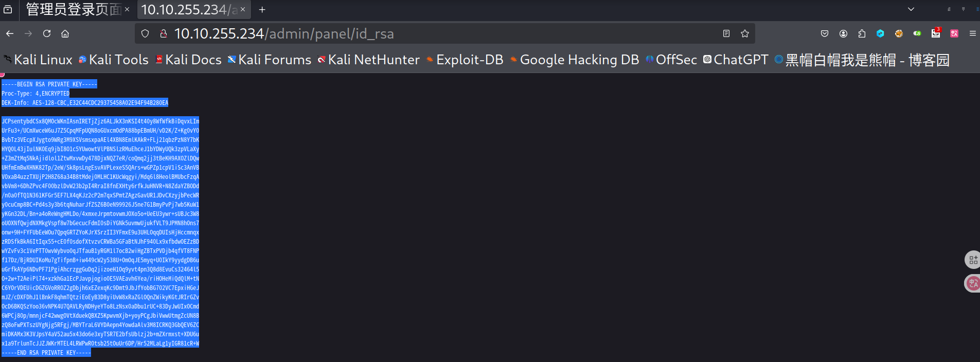Click the Save to Pocket icon

pyautogui.click(x=825, y=33)
